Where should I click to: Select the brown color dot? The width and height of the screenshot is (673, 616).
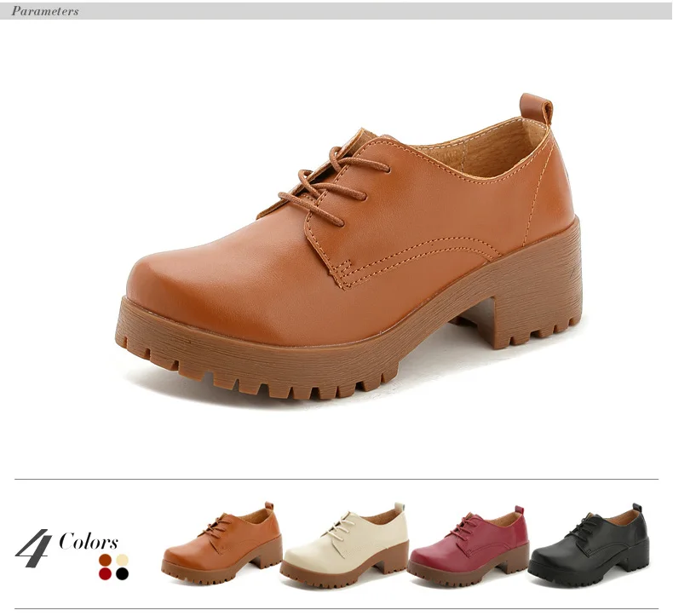click(x=105, y=560)
